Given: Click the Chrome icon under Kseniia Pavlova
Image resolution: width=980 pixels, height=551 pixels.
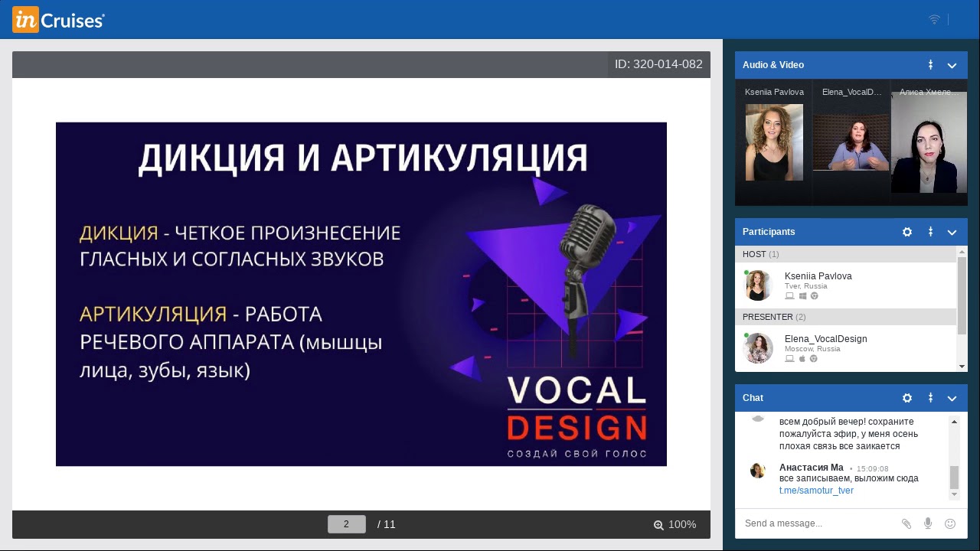Looking at the screenshot, I should [x=814, y=296].
